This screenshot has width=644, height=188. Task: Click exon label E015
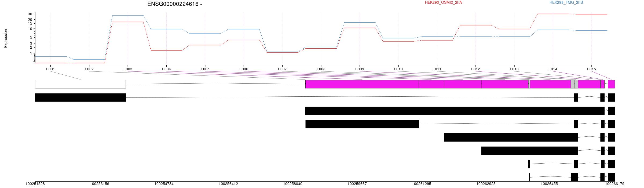pyautogui.click(x=591, y=69)
